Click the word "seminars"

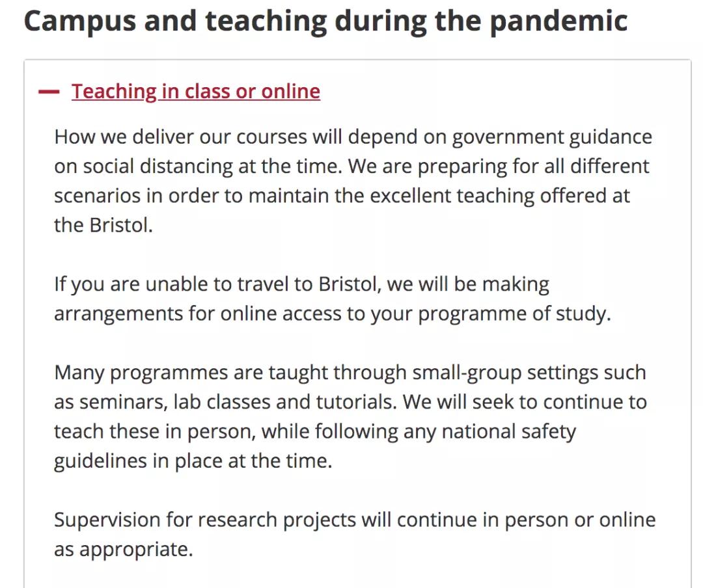pos(122,402)
